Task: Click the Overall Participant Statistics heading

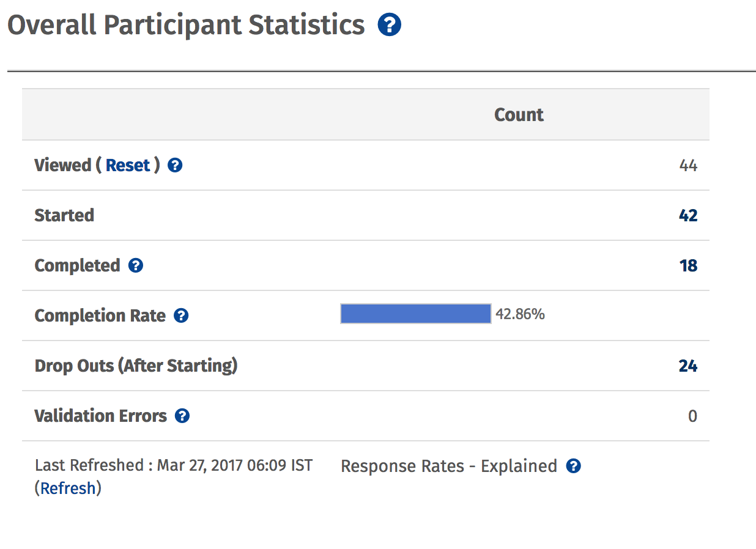Action: pyautogui.click(x=186, y=25)
